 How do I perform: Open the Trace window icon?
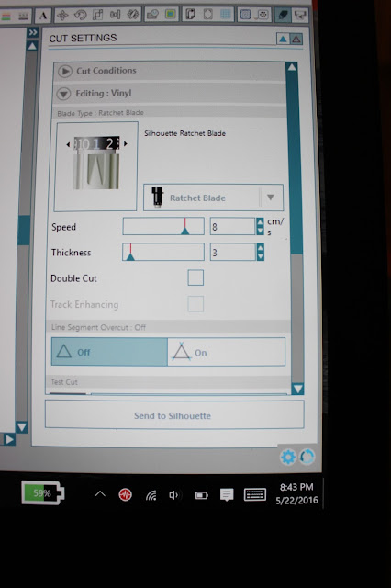coord(245,15)
